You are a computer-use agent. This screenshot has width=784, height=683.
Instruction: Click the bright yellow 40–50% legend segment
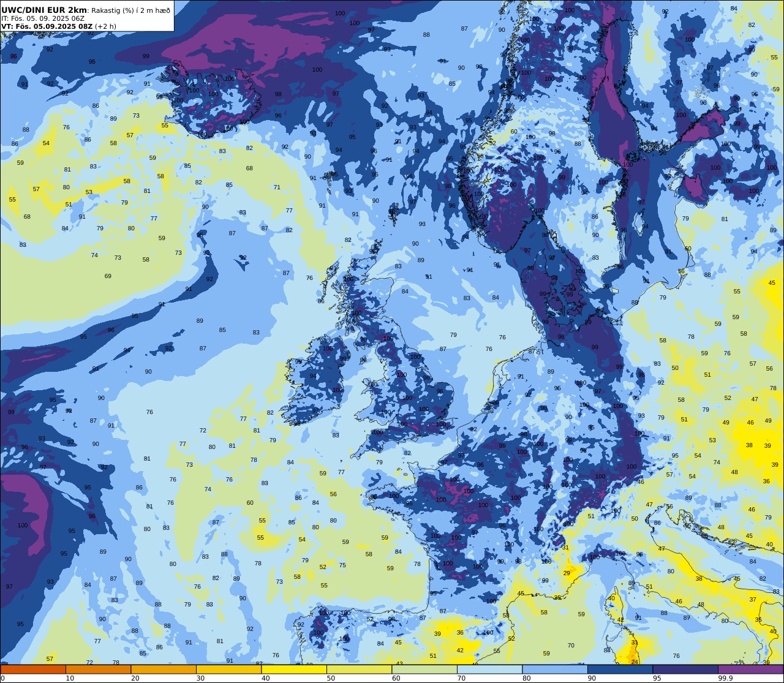294,670
